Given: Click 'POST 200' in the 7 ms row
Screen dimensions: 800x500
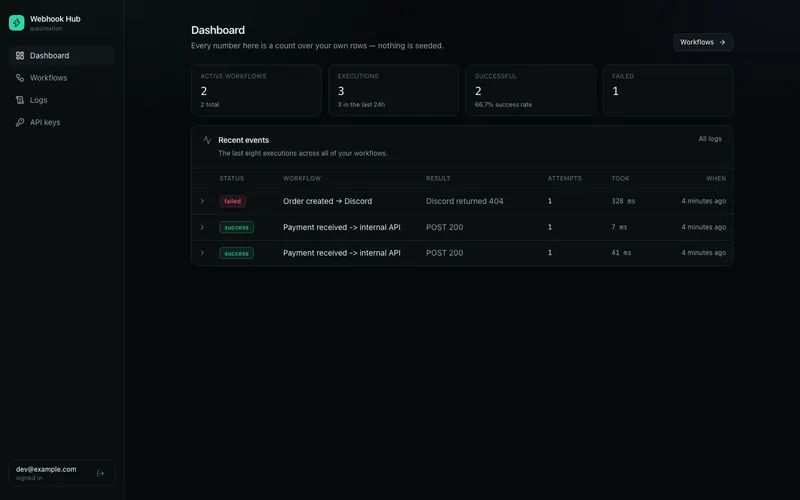Looking at the screenshot, I should [444, 227].
